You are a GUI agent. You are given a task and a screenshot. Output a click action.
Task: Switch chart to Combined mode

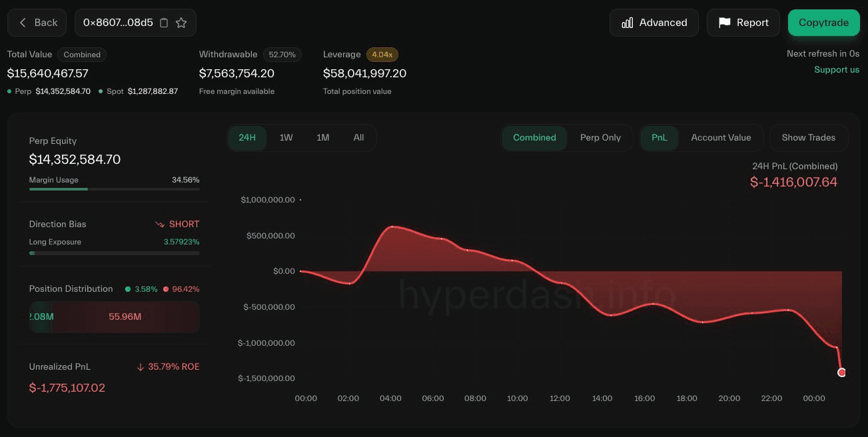tap(534, 138)
